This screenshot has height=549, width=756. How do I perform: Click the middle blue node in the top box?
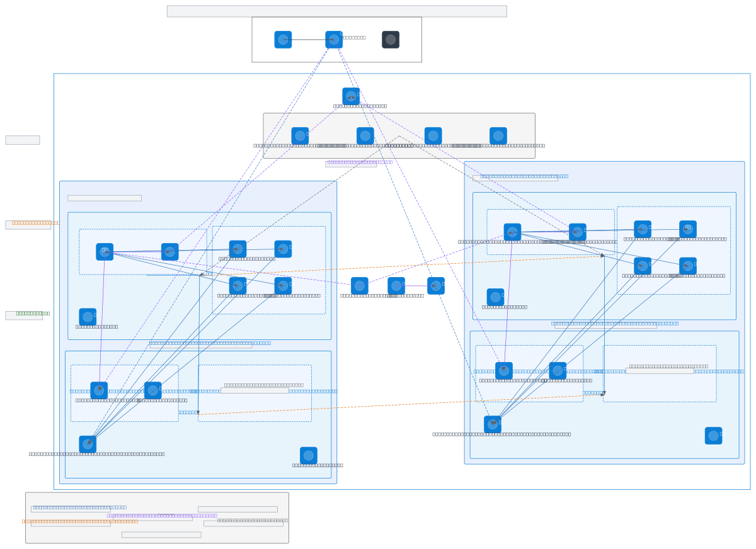[x=334, y=40]
